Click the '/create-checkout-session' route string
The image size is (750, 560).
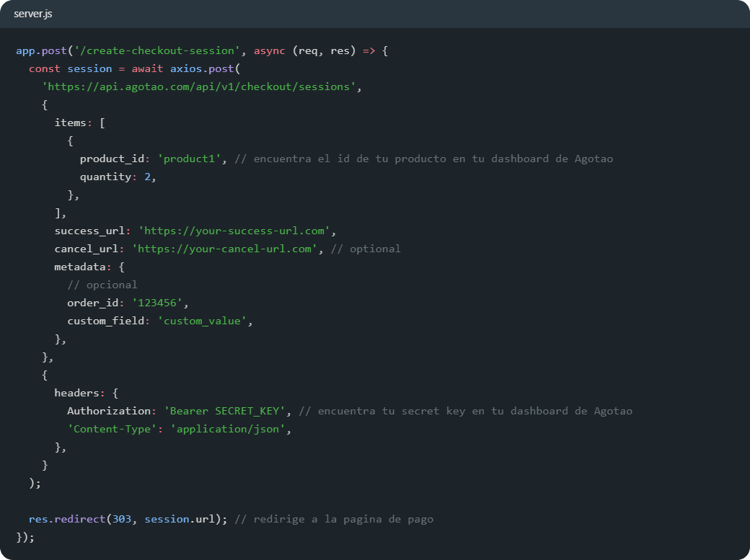point(157,50)
